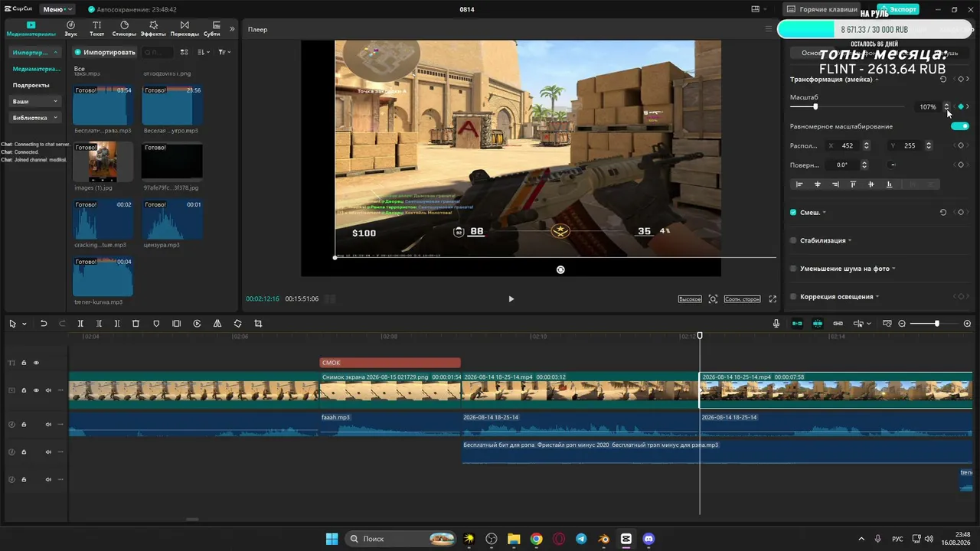Click the linkage chain icon in the timeline toolbar
Viewport: 980px width, 551px height.
[x=838, y=324]
